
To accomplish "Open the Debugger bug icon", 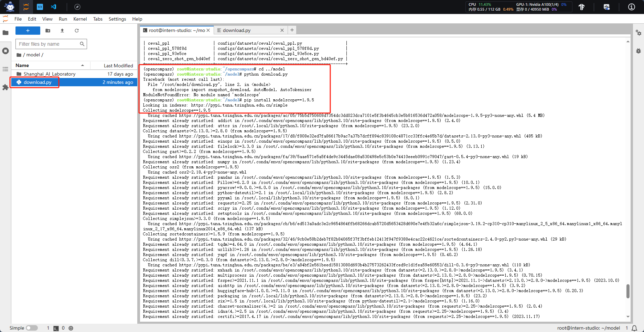I will pyautogui.click(x=638, y=51).
